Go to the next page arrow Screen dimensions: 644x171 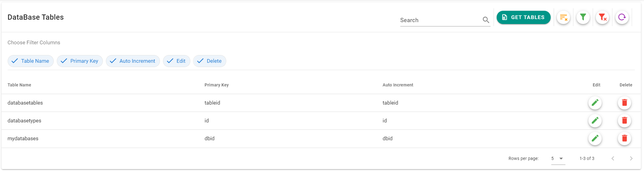click(x=631, y=158)
